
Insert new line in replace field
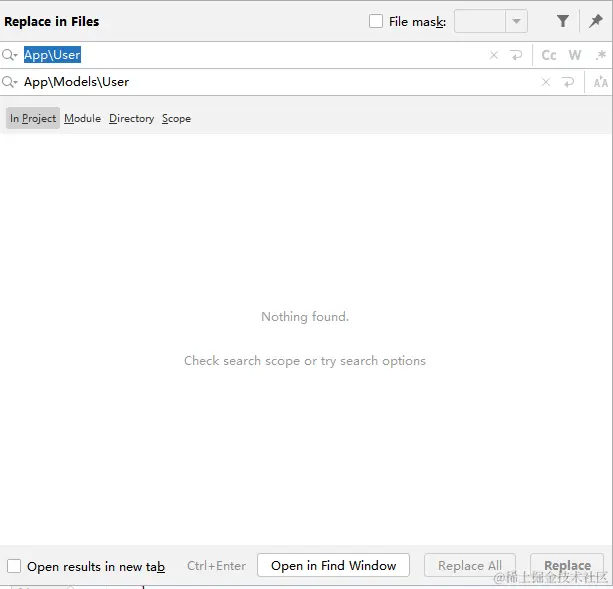click(x=568, y=82)
